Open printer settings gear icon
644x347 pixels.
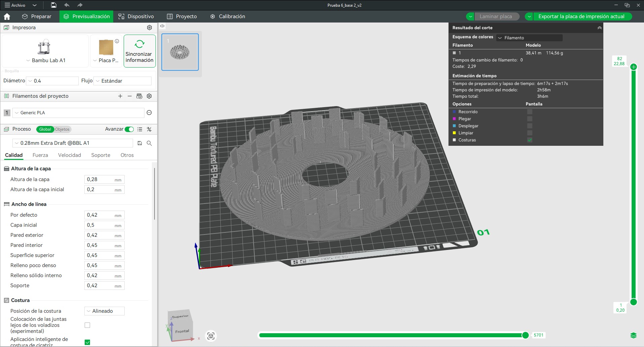pos(149,28)
